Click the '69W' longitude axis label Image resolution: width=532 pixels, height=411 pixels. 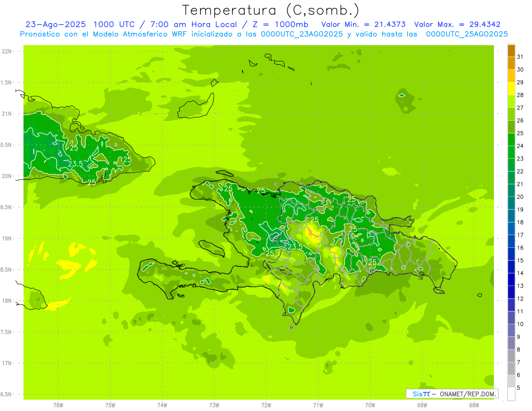coord(422,405)
